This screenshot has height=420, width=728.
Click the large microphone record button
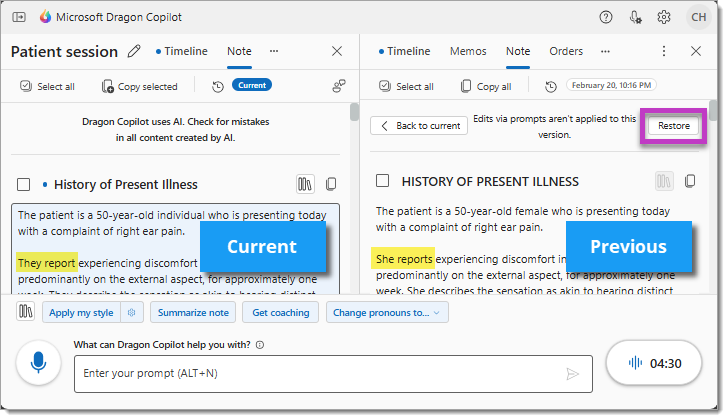click(x=39, y=362)
